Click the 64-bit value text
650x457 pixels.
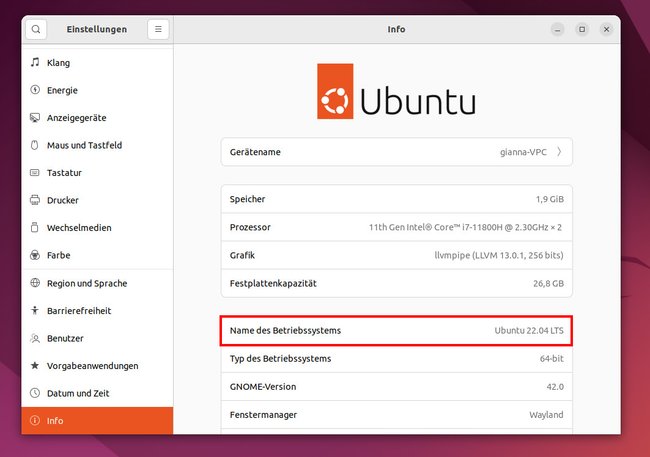tap(551, 359)
